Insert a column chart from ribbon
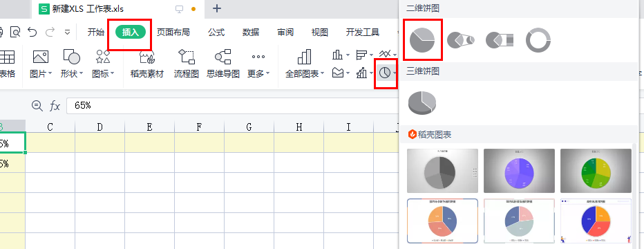Screen dimensions: 644x249 pos(337,54)
